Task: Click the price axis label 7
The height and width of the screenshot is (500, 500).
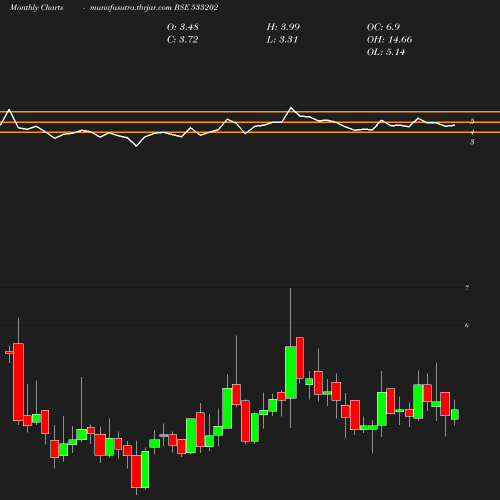Action: (467, 288)
